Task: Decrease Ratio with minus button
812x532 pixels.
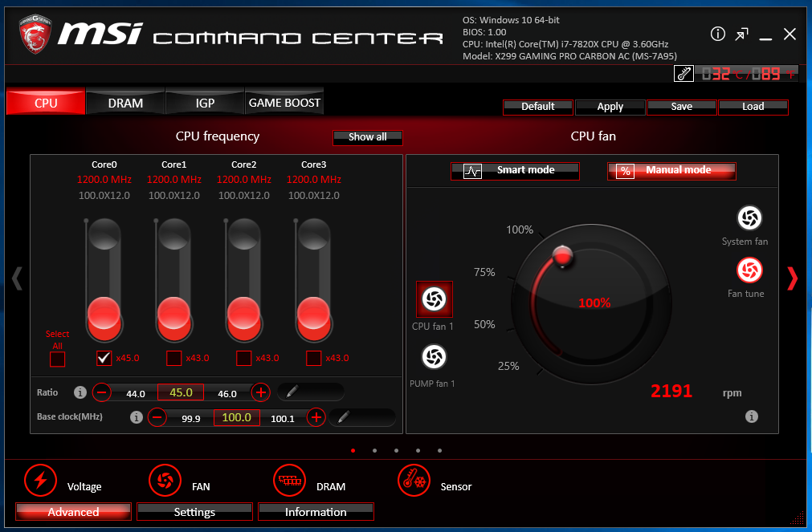Action: point(101,393)
